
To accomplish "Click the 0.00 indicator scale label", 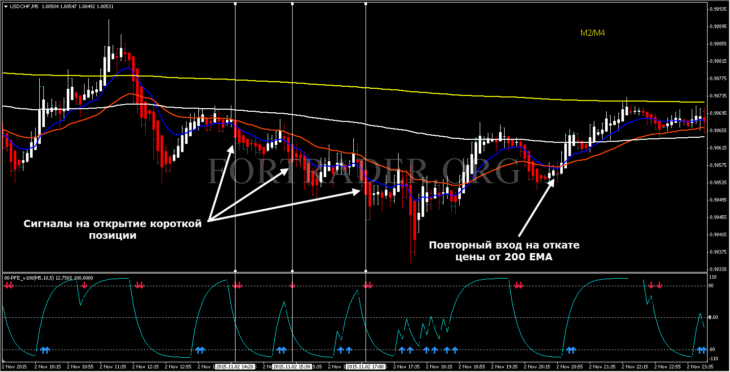I will pyautogui.click(x=713, y=318).
